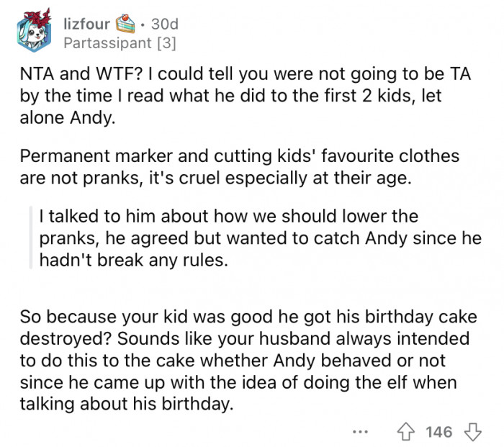Open the lizfour username profile link
The width and height of the screenshot is (504, 447).
click(87, 24)
